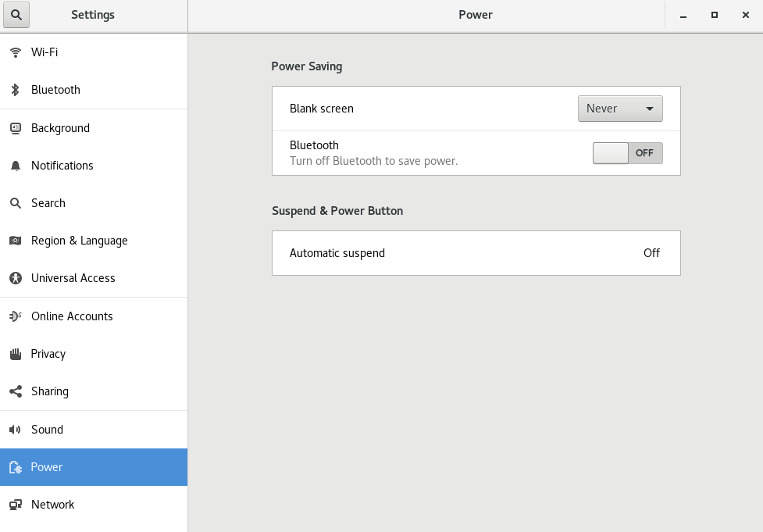763x532 pixels.
Task: Open the Blank screen Never dropdown
Action: (x=620, y=109)
